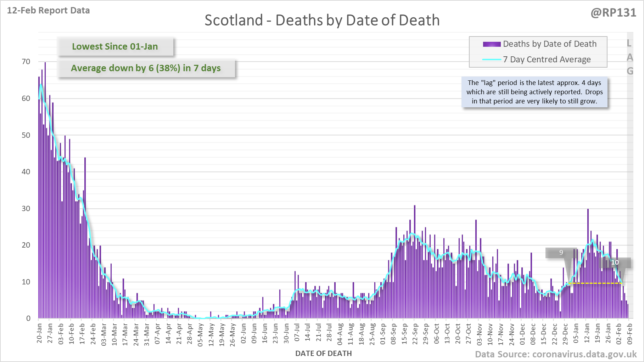Click the 22-Sep x-axis date label
The image size is (644, 362).
(x=415, y=333)
